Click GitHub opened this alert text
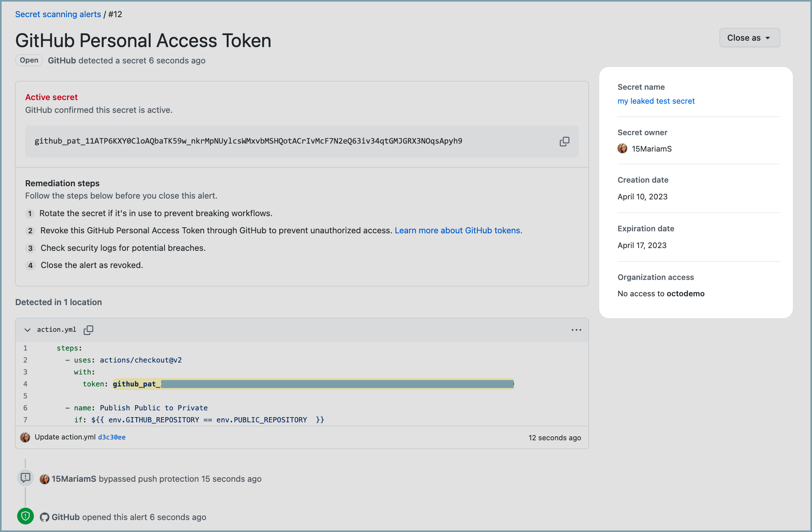 coord(129,517)
